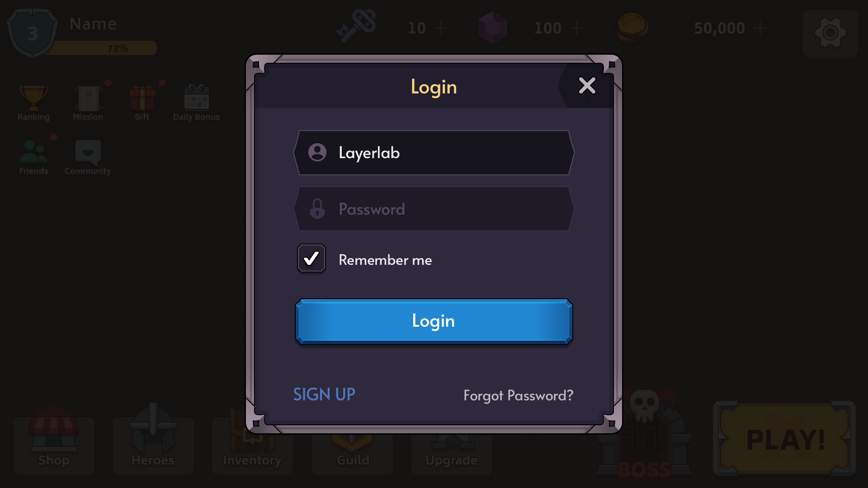The height and width of the screenshot is (488, 868).
Task: Follow the SIGN UP link
Action: coord(324,394)
